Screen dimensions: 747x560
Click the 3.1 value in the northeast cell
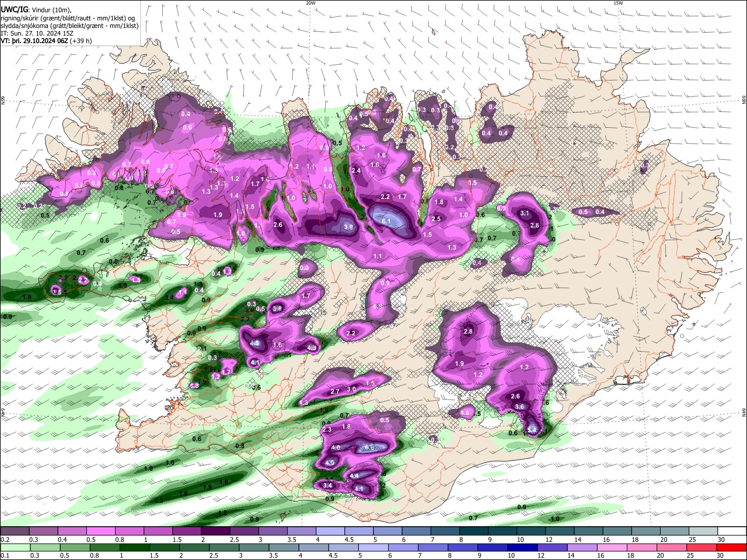525,213
